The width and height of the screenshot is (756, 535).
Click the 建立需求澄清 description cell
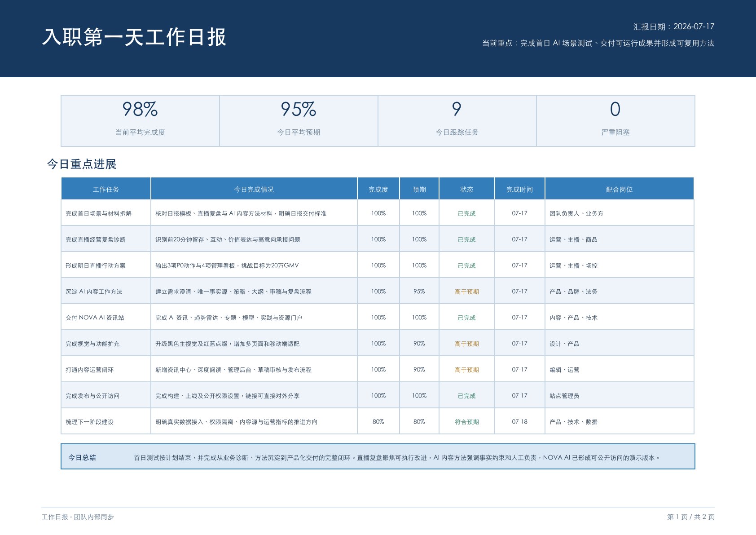coord(254,291)
